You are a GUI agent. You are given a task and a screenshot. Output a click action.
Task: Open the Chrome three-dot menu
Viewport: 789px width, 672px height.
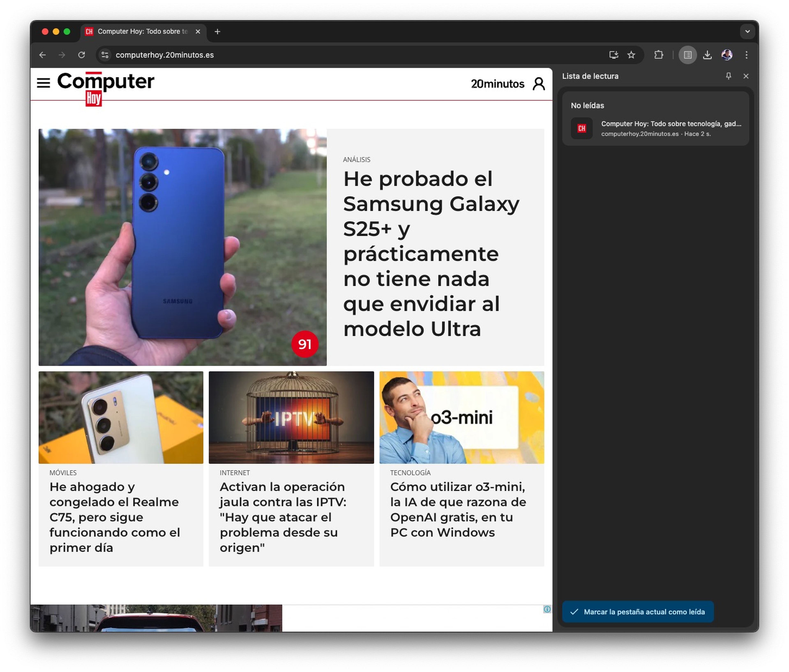click(746, 55)
